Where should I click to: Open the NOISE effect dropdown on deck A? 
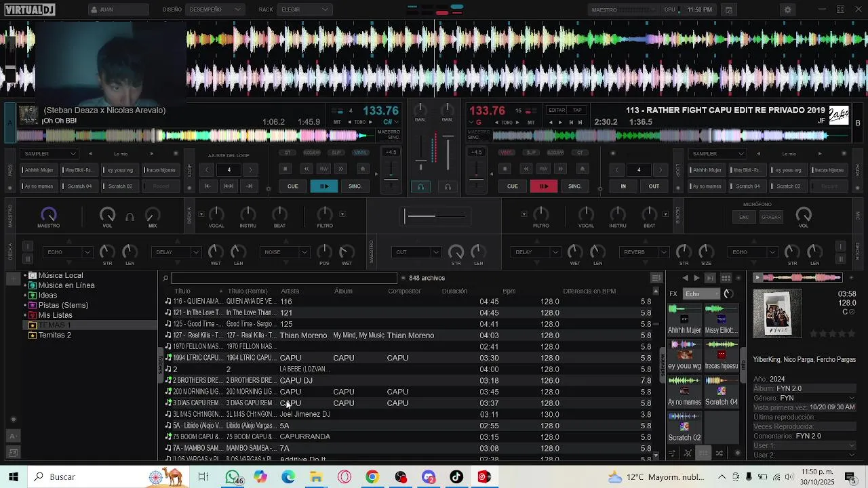click(x=285, y=252)
